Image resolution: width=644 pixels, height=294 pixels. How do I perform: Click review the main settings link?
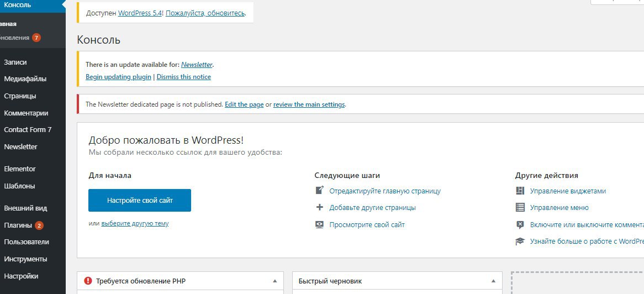309,104
